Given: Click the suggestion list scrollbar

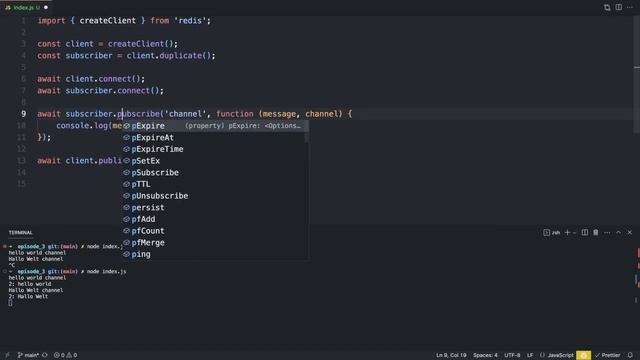Looking at the screenshot, I should point(307,131).
